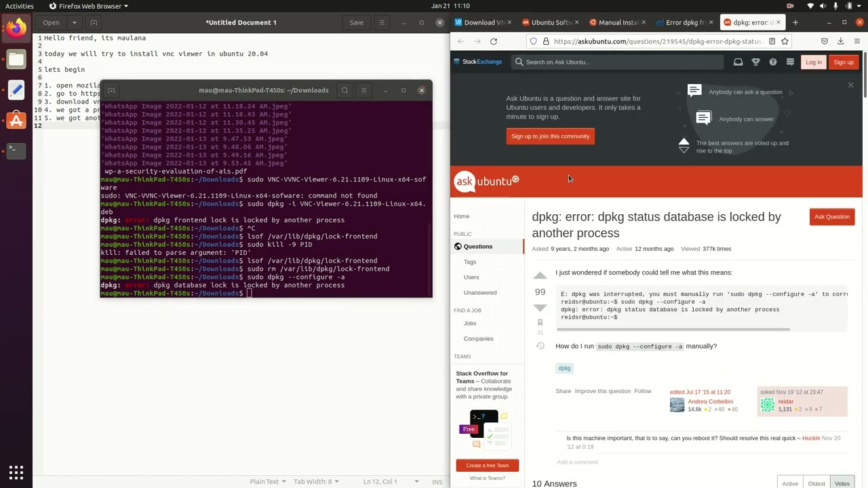
Task: Click Sign up to join this community
Action: [550, 136]
